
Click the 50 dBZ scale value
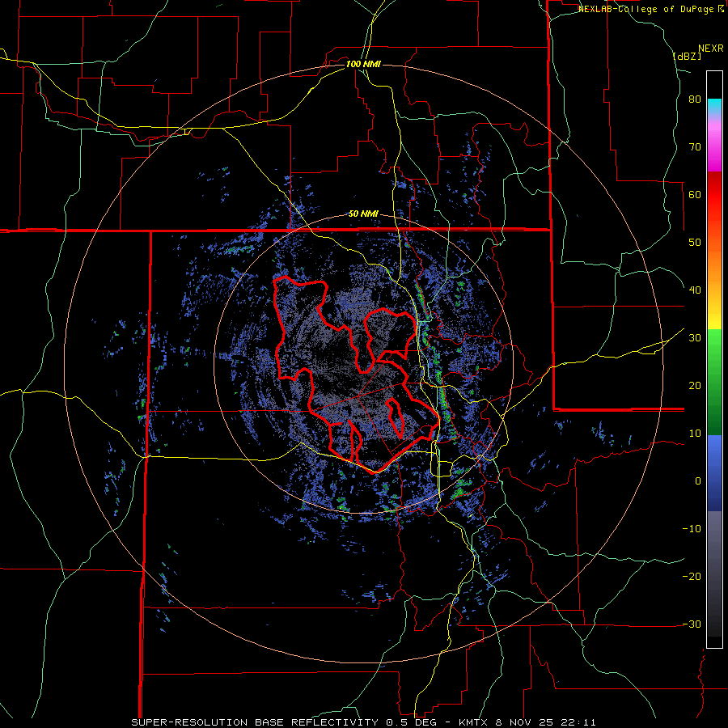click(x=695, y=243)
